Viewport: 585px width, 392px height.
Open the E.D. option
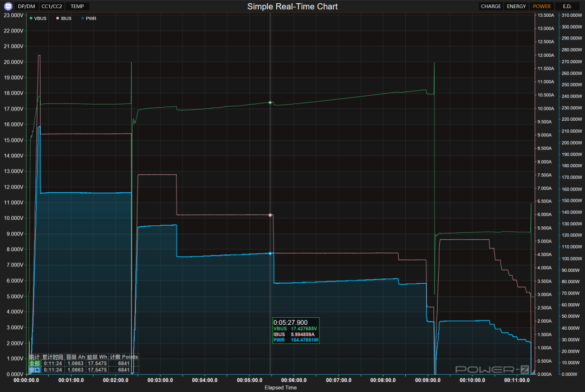567,6
